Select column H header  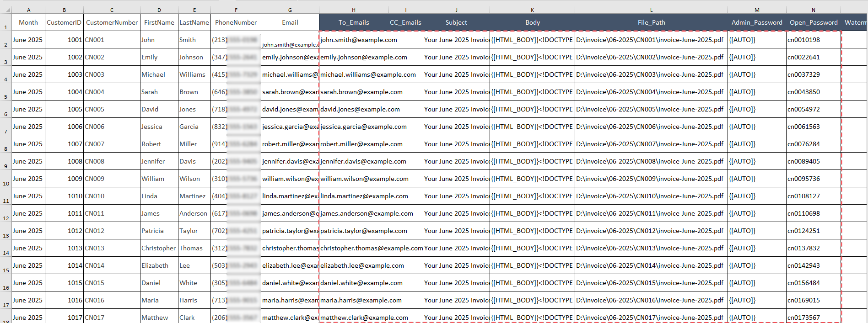coord(354,10)
